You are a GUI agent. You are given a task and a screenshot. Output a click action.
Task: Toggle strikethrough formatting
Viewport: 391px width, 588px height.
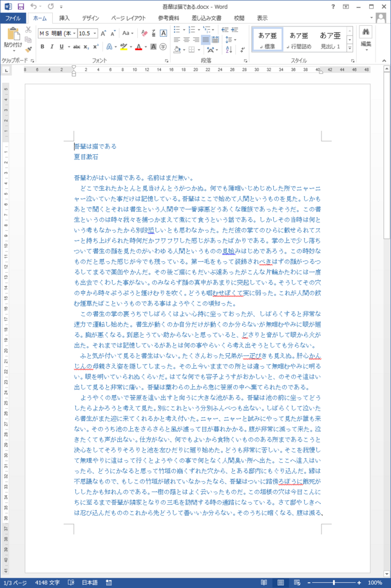click(76, 47)
